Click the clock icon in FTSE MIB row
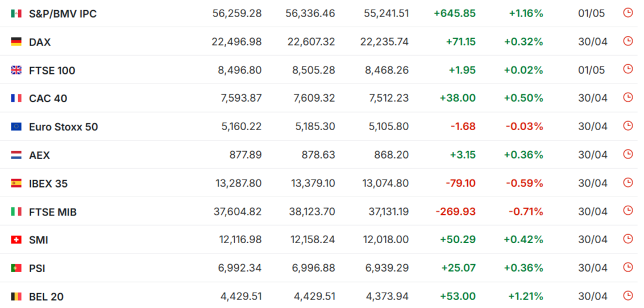The width and height of the screenshot is (644, 308). pyautogui.click(x=628, y=211)
